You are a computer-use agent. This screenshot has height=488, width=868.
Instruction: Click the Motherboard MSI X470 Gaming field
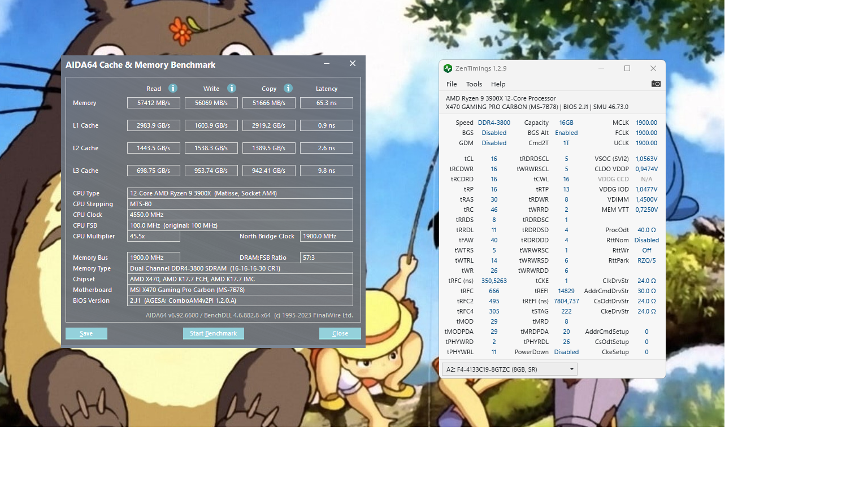[240, 290]
